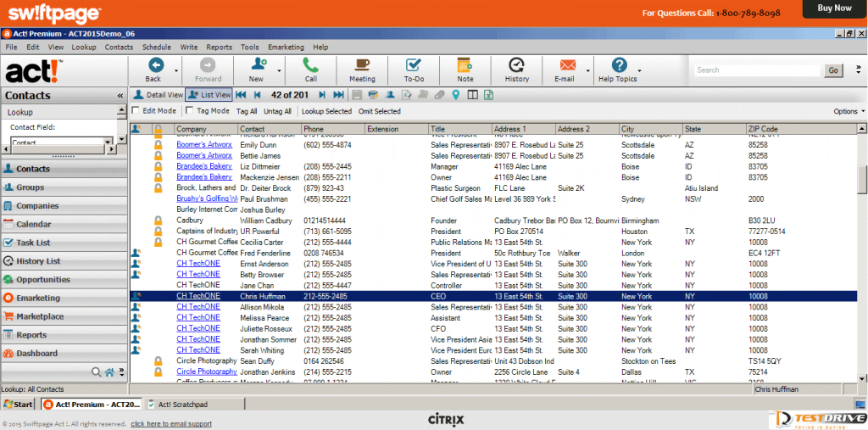Click Omit Selected

click(379, 111)
